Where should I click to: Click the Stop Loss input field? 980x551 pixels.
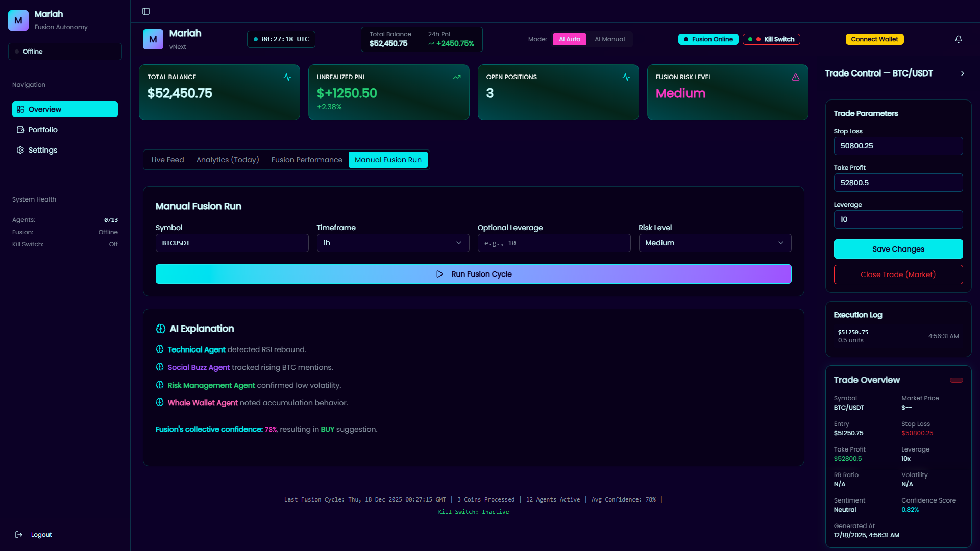pos(898,146)
